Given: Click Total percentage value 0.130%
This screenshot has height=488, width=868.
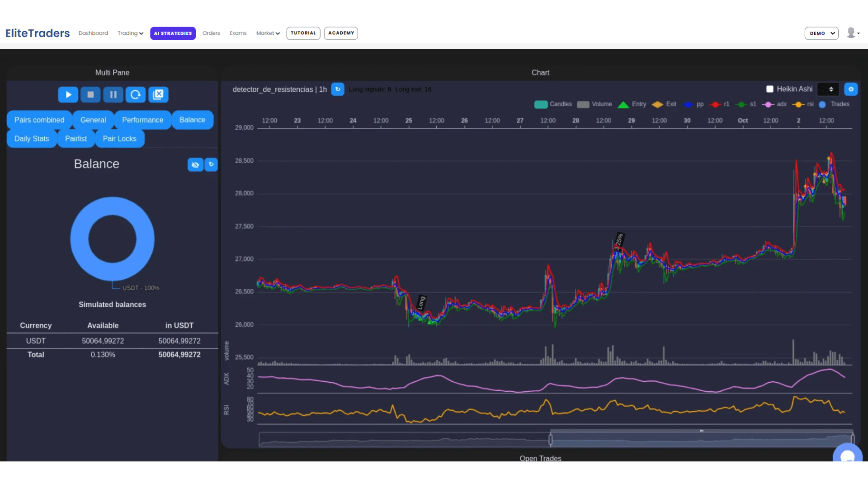Looking at the screenshot, I should 103,355.
